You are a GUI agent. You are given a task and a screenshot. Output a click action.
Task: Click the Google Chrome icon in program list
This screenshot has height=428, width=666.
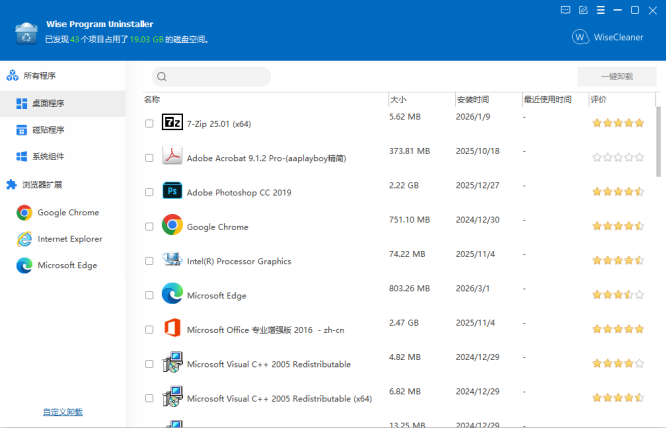[172, 225]
